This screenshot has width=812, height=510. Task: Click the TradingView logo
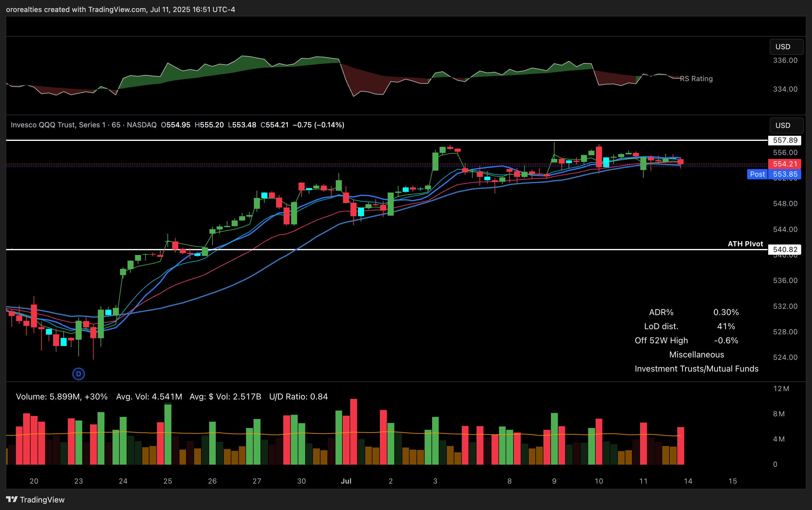click(35, 499)
